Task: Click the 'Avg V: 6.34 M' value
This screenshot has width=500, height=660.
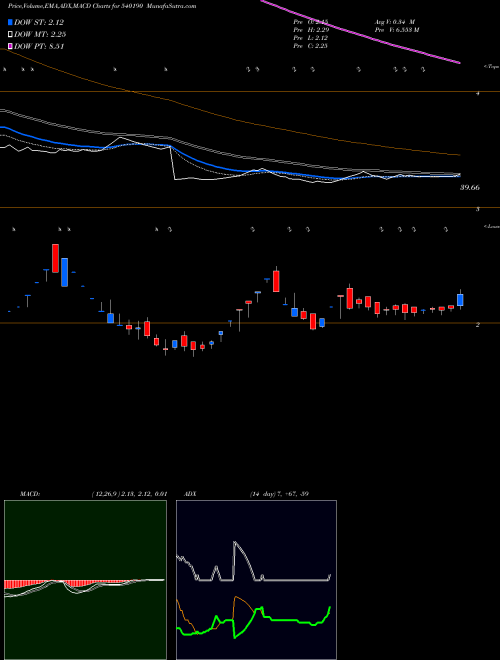Action: coord(395,22)
